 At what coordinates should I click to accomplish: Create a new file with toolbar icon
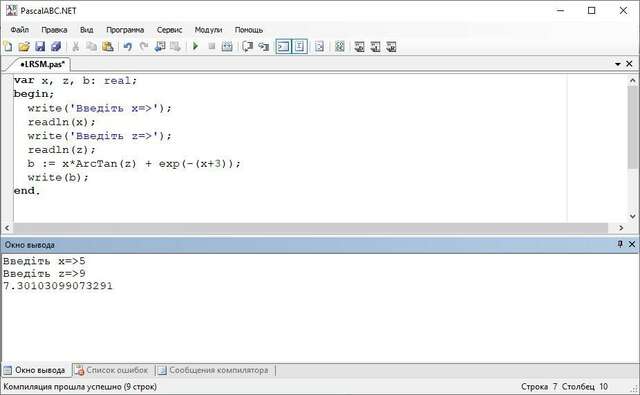click(x=8, y=47)
